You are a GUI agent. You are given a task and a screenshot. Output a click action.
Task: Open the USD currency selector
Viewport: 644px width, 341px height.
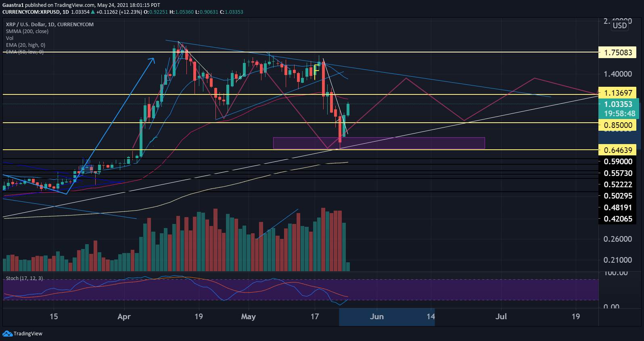tap(620, 25)
